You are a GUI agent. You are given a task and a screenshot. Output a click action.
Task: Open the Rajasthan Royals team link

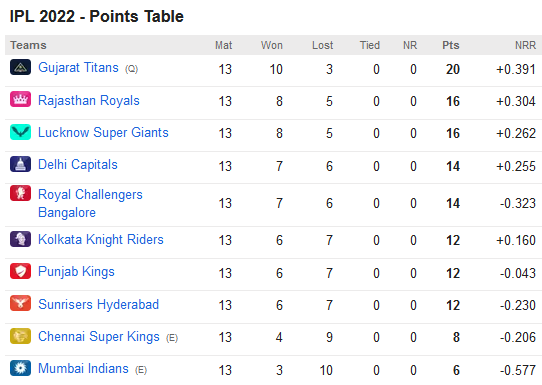pos(89,101)
